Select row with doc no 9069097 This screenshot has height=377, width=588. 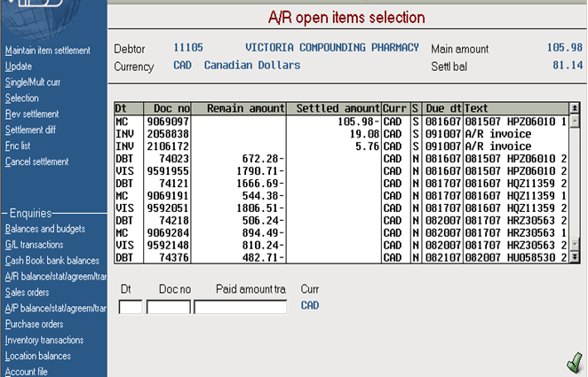pos(342,122)
